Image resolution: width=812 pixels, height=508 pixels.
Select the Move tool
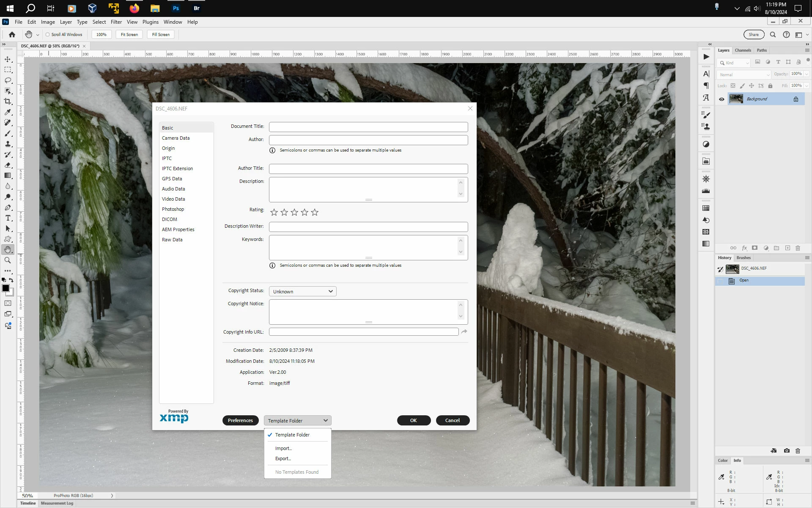point(8,59)
